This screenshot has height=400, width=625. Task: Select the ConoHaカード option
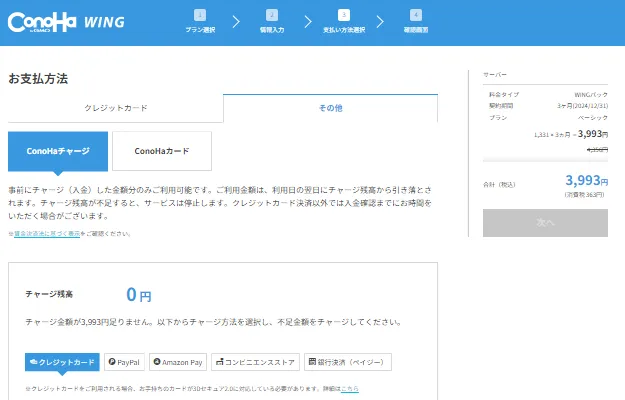click(x=162, y=151)
